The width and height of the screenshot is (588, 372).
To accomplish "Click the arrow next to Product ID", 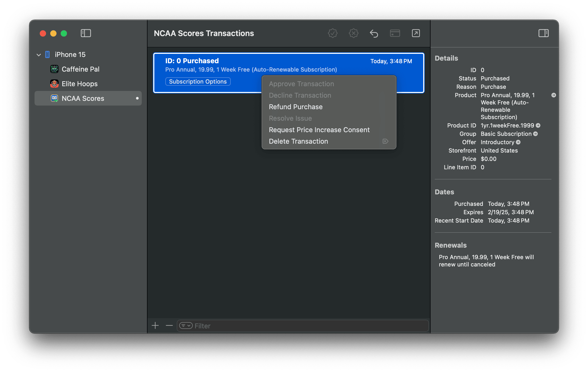I will coord(538,125).
